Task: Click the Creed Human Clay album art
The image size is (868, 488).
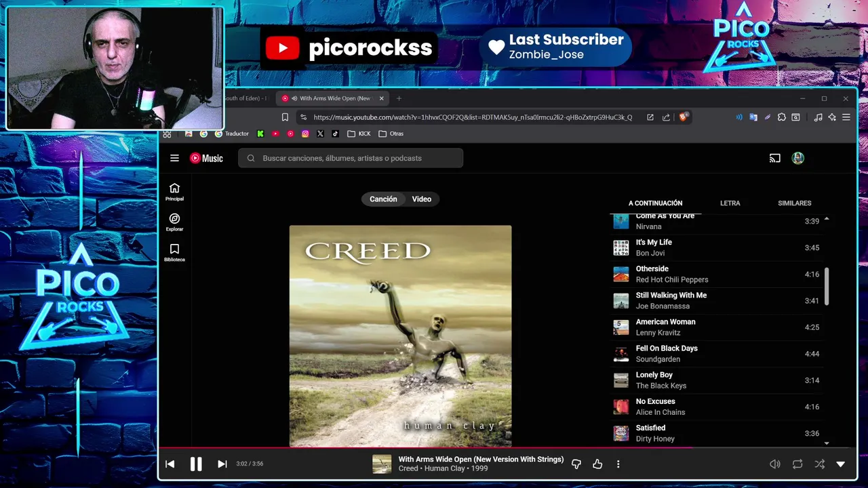Action: pos(400,335)
